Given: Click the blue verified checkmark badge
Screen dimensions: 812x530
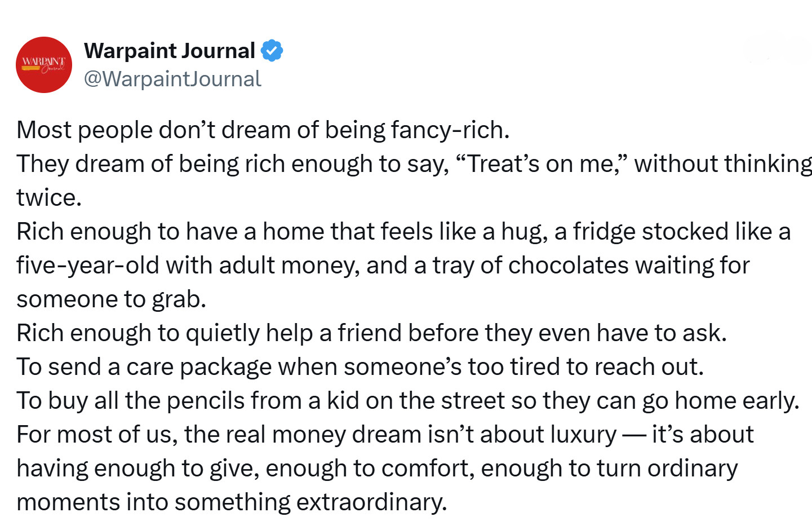Looking at the screenshot, I should [x=272, y=51].
